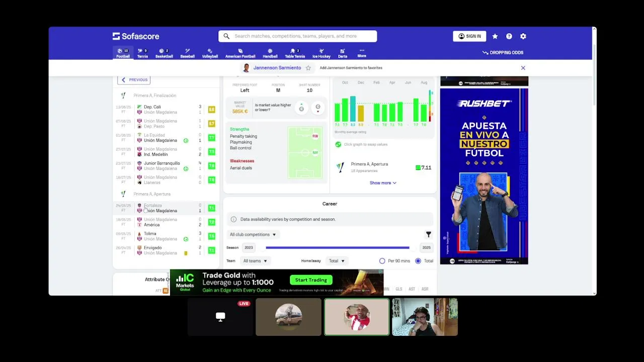Open the Ind. Medellín match row
The width and height of the screenshot is (644, 362).
pyautogui.click(x=166, y=152)
